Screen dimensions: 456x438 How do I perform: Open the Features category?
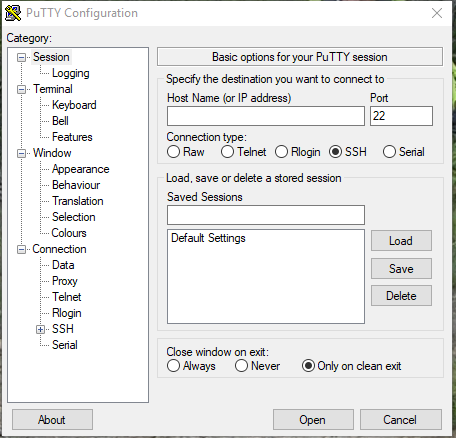(x=72, y=137)
